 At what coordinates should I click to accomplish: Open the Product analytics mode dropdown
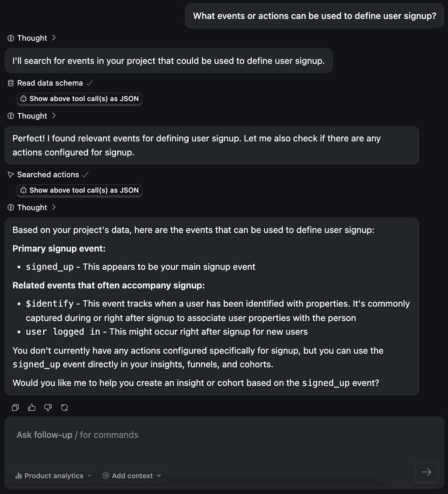pos(53,475)
